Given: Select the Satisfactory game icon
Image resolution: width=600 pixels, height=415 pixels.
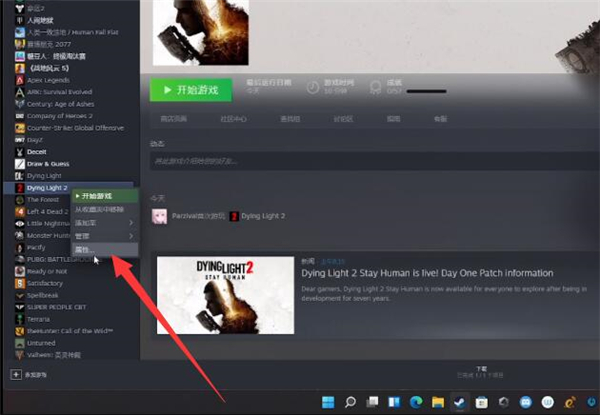Looking at the screenshot, I should coord(20,283).
